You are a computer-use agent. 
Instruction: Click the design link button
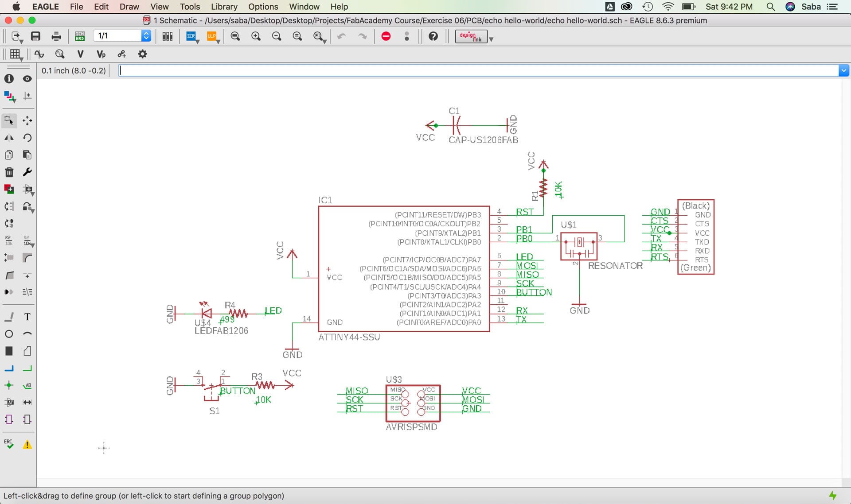tap(471, 36)
